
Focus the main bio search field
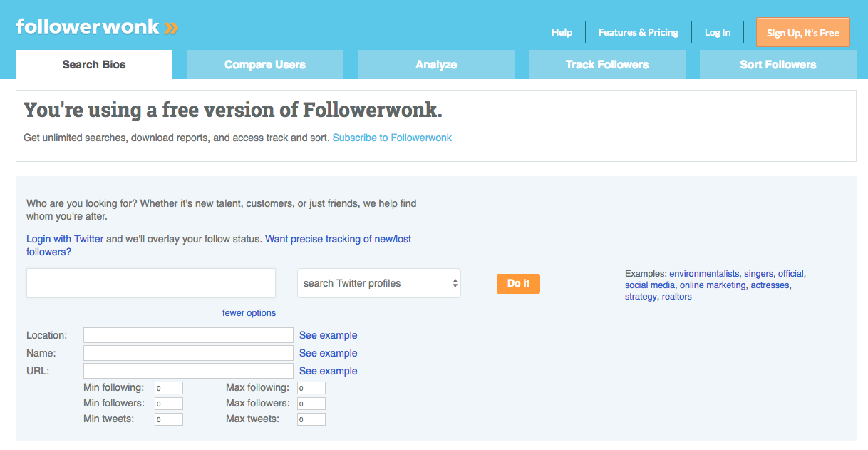[x=151, y=283]
